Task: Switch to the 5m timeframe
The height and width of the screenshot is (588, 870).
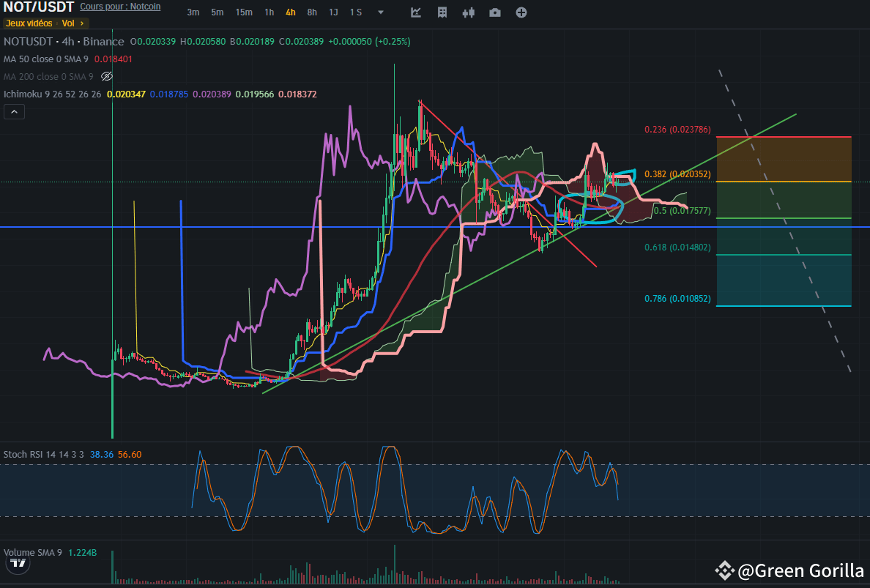Action: (x=217, y=12)
